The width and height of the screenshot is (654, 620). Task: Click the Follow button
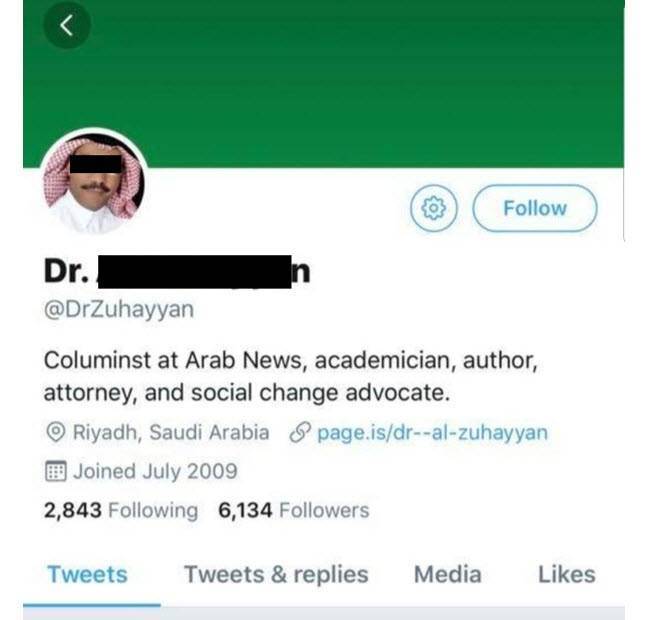coord(535,208)
